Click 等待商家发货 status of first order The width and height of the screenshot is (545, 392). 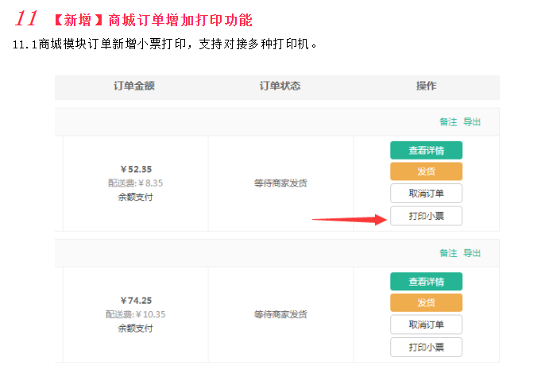tap(280, 183)
